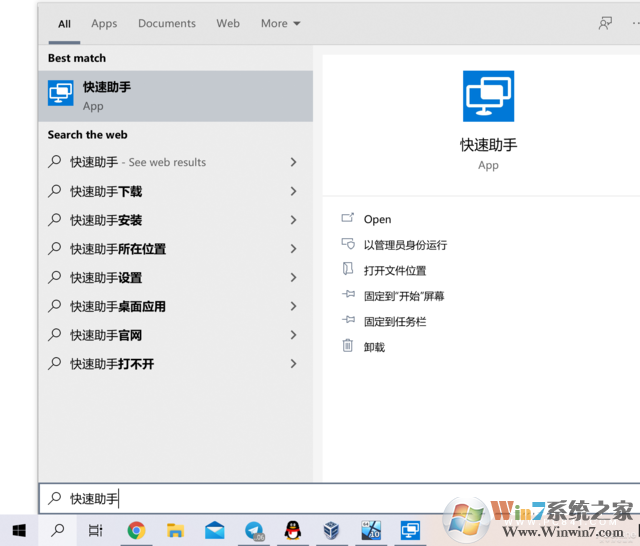Click the feedback icon in search header
Image resolution: width=640 pixels, height=546 pixels.
coord(605,23)
